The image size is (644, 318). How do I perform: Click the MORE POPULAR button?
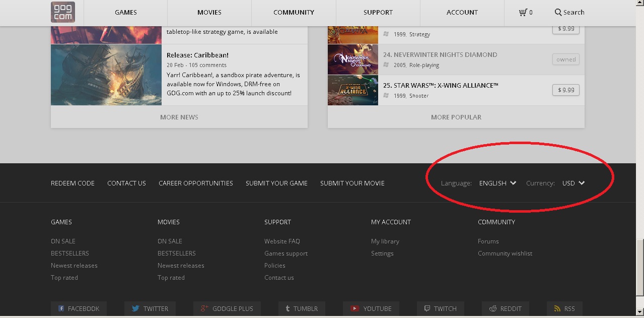point(456,117)
